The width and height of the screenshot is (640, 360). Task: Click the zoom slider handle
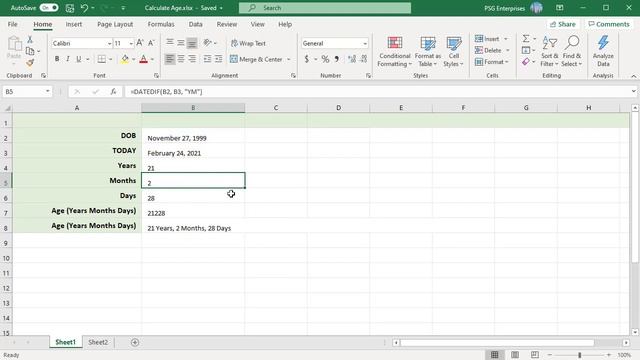pyautogui.click(x=579, y=355)
